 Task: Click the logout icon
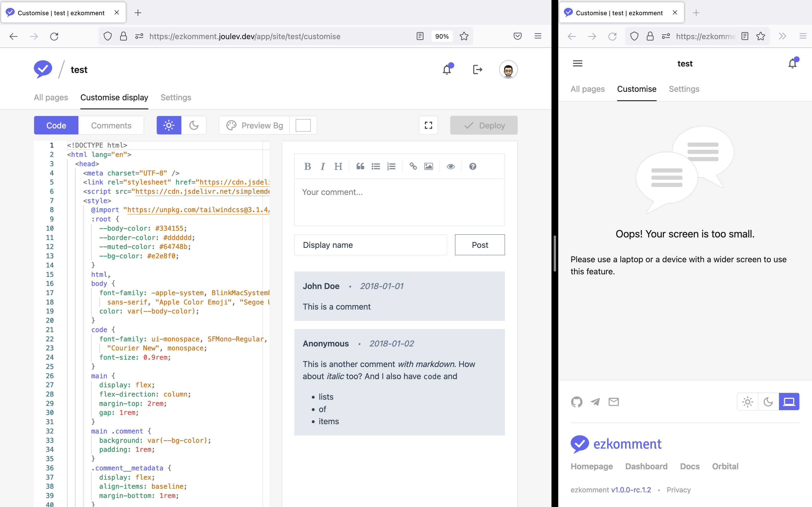477,69
